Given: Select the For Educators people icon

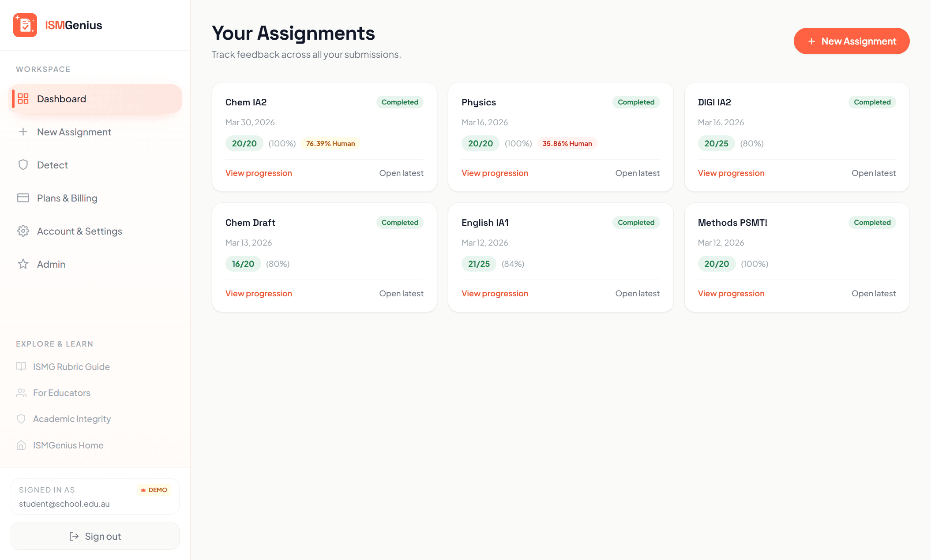Looking at the screenshot, I should (22, 392).
